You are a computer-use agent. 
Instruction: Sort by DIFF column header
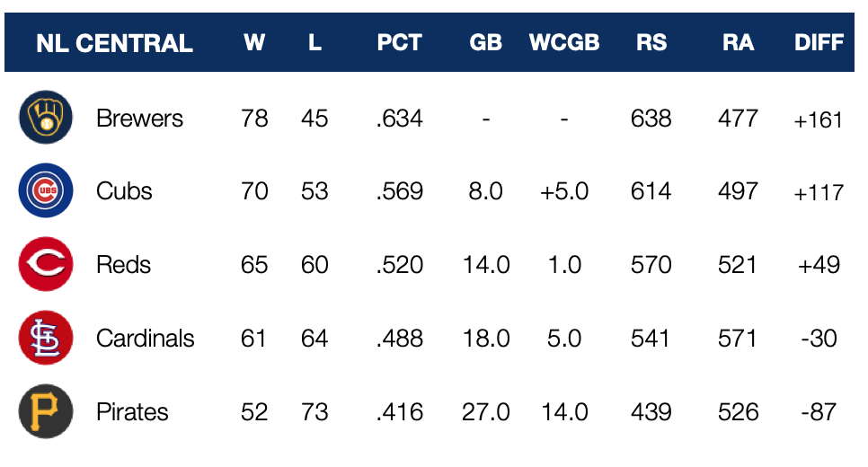(x=819, y=42)
